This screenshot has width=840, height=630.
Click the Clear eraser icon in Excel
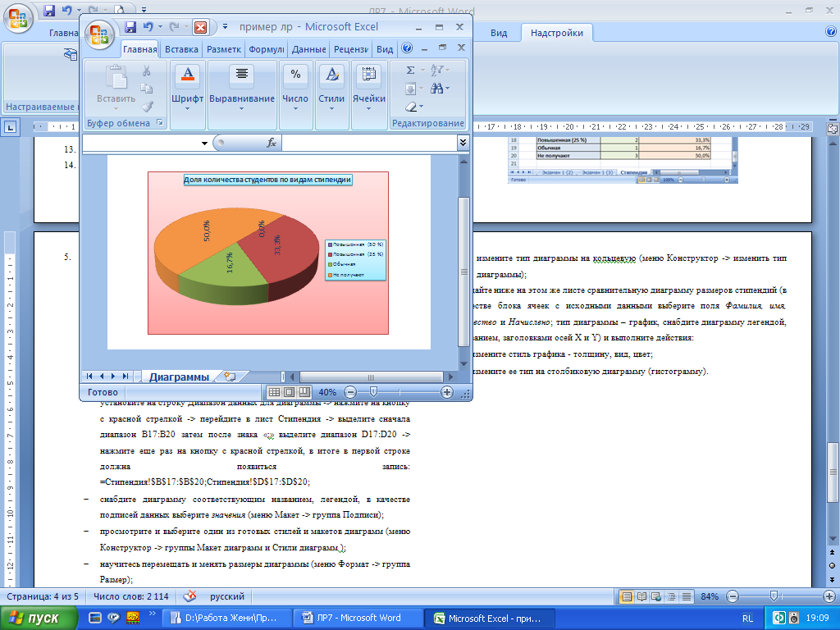coord(411,107)
